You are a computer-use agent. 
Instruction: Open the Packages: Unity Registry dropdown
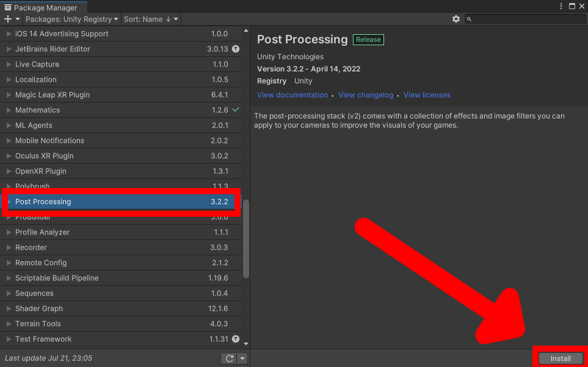pyautogui.click(x=71, y=19)
